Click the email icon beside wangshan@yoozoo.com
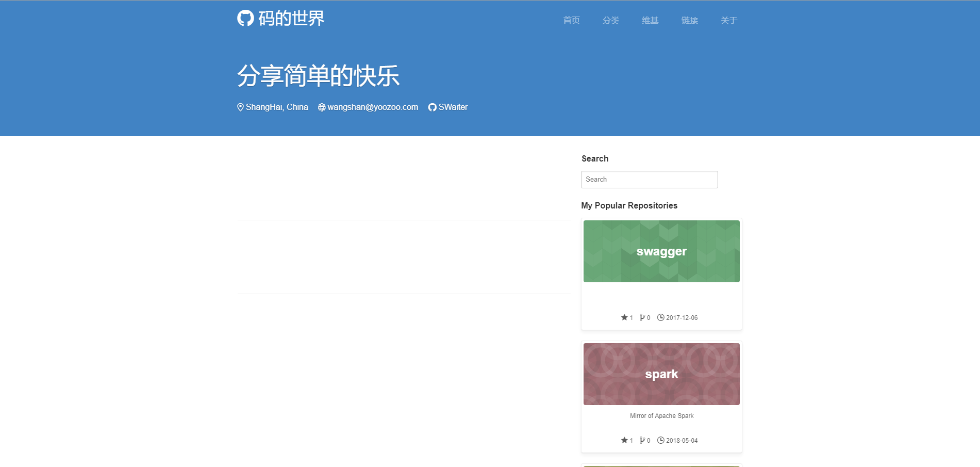The width and height of the screenshot is (980, 467). (321, 107)
